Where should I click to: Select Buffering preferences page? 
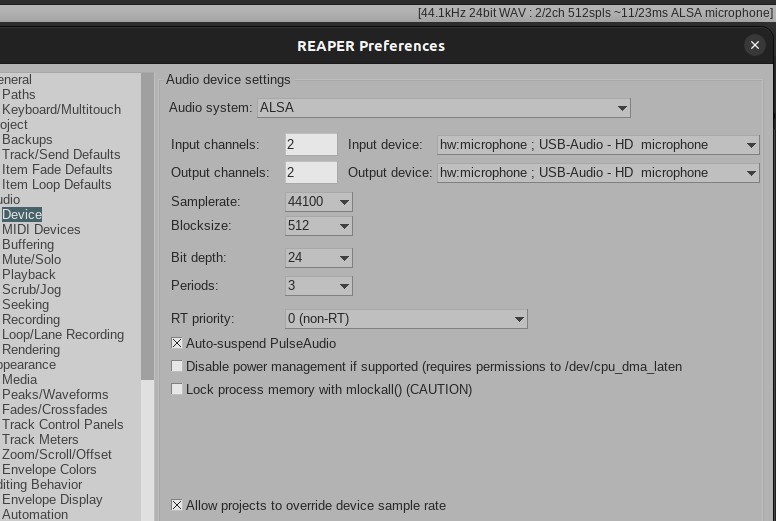(28, 244)
